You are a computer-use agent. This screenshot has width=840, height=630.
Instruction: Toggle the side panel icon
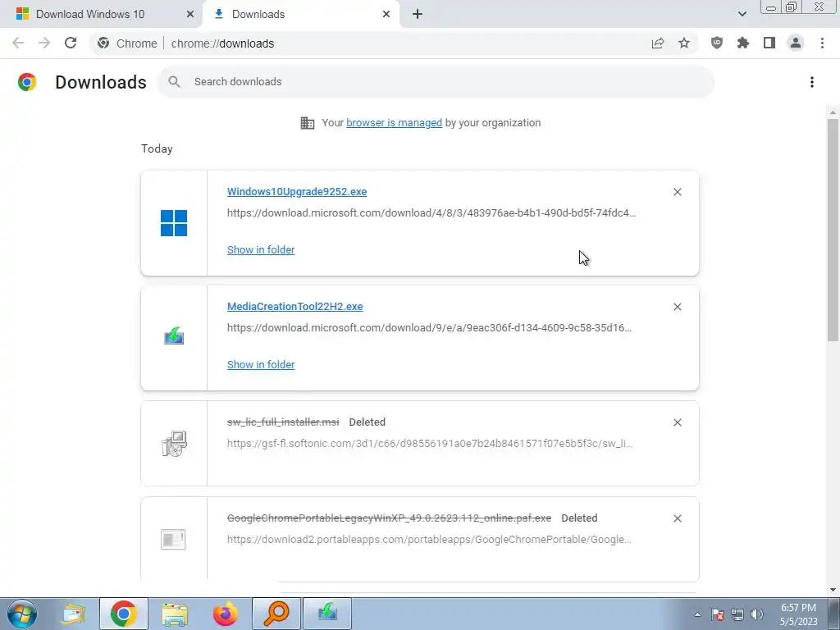[x=769, y=43]
